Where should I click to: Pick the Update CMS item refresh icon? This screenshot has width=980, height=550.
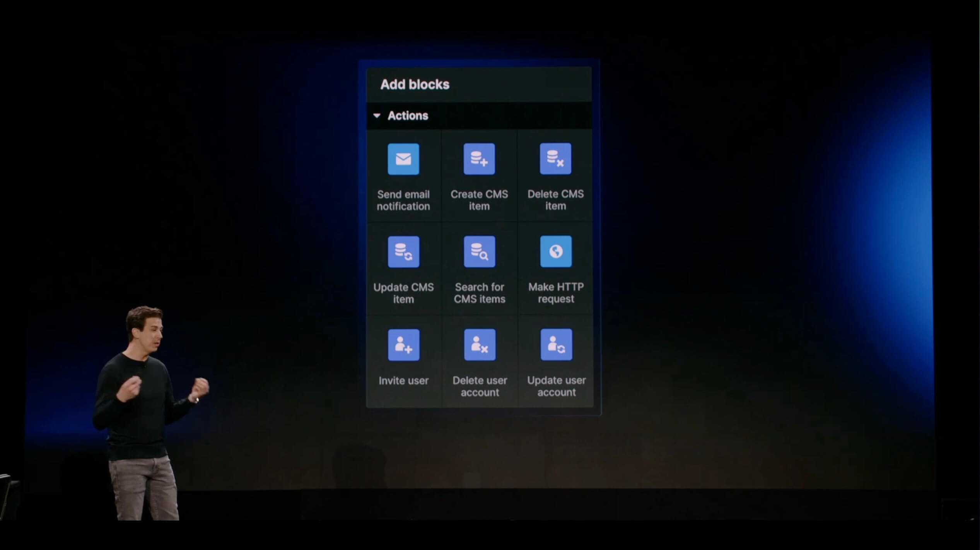point(403,252)
